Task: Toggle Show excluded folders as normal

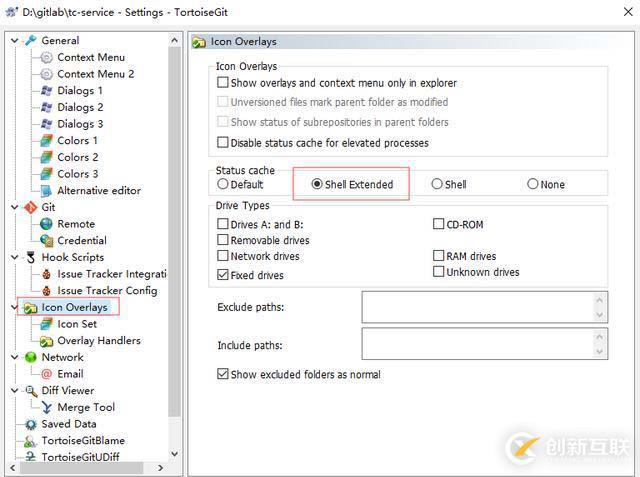Action: (222, 374)
